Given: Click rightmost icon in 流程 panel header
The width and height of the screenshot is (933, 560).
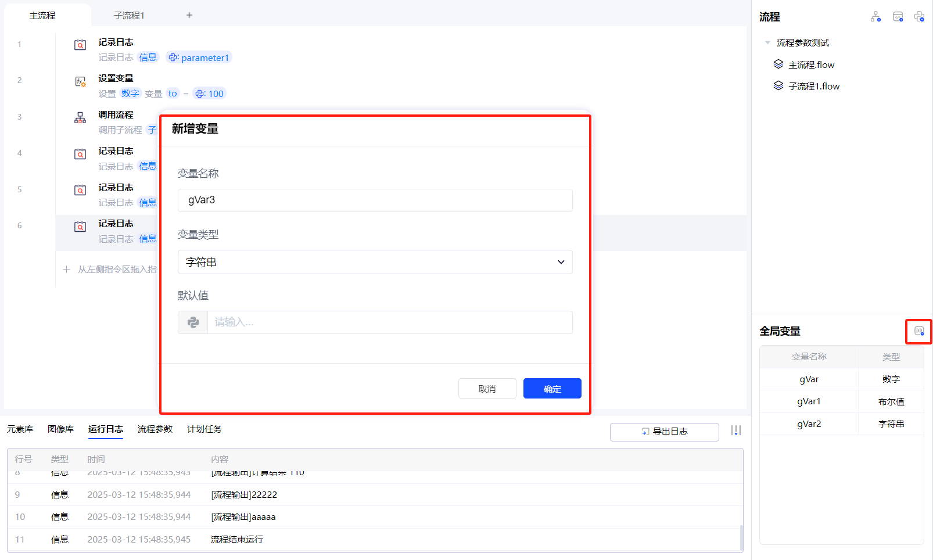Looking at the screenshot, I should 919,17.
